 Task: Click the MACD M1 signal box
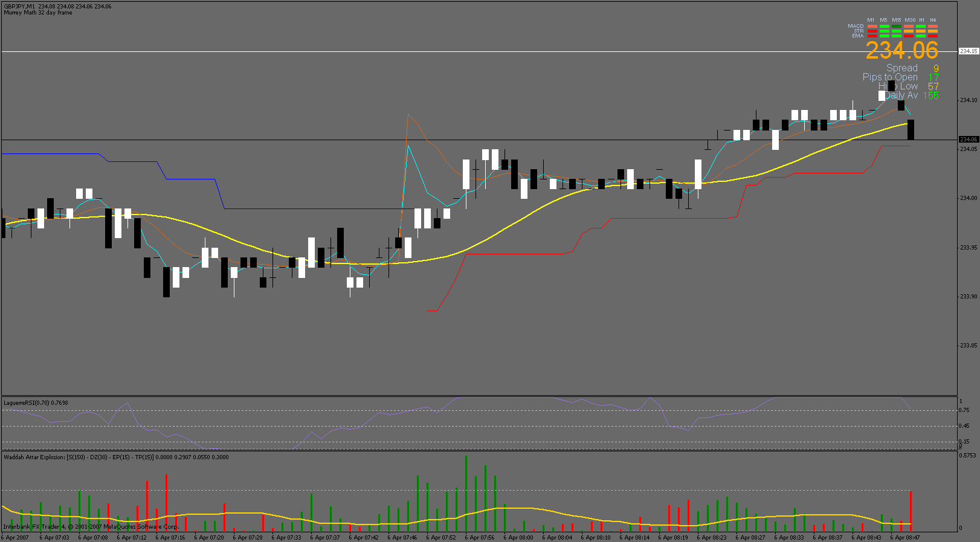(x=872, y=26)
